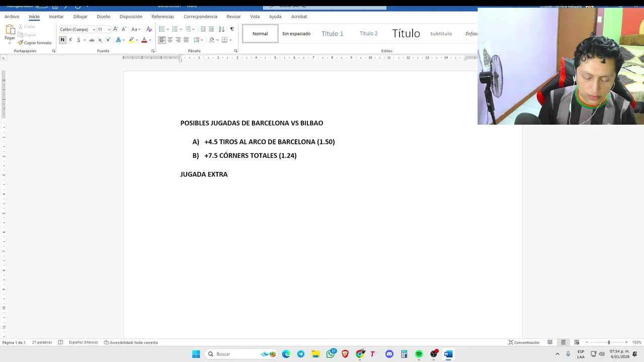
Task: Apply Título 1 style
Action: [x=333, y=34]
